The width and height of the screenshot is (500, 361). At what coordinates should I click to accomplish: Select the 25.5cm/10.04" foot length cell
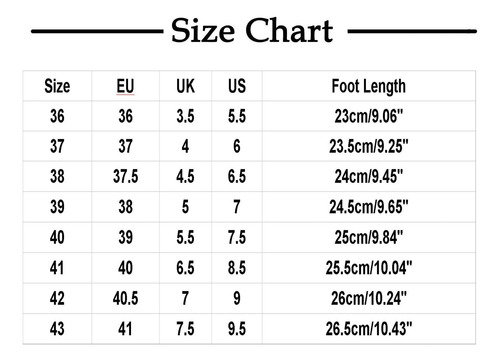(x=369, y=268)
